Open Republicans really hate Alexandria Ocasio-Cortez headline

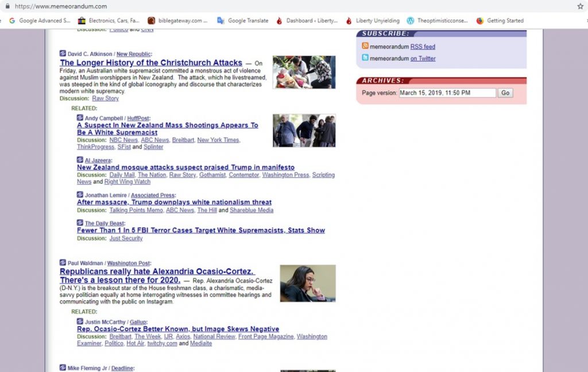(157, 275)
